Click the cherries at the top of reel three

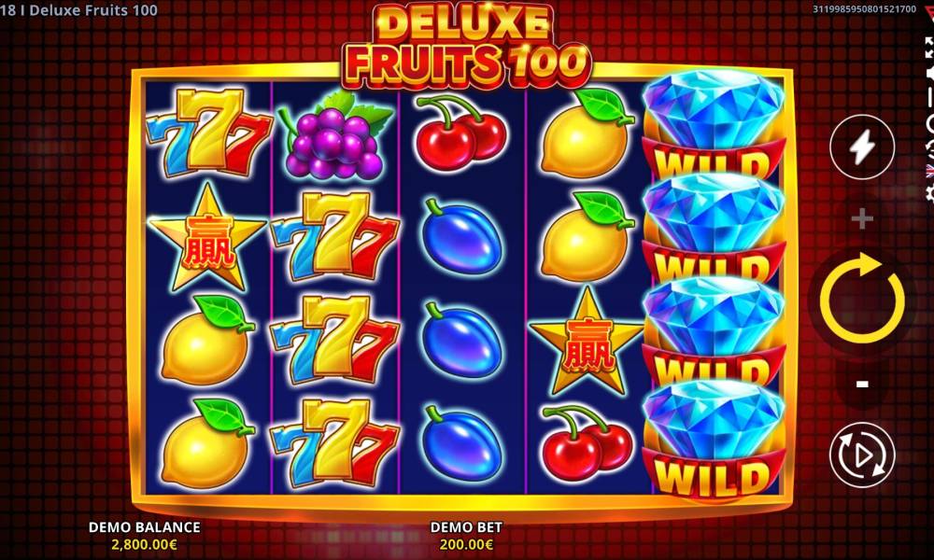click(460, 133)
